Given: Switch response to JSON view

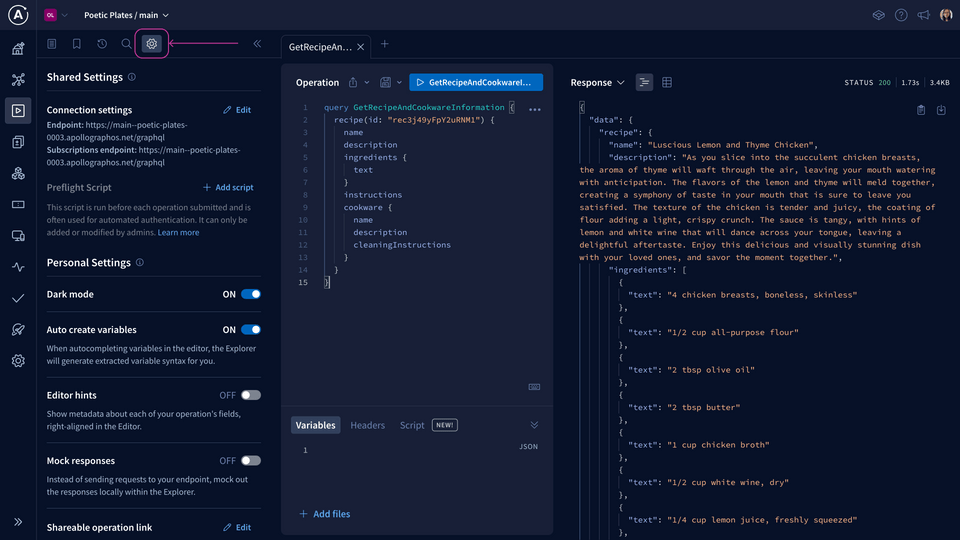Looking at the screenshot, I should (643, 82).
